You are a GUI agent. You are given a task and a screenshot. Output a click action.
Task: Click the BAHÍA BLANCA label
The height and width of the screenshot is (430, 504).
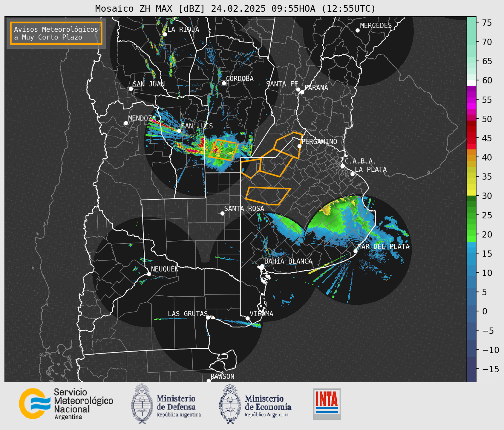(x=288, y=261)
